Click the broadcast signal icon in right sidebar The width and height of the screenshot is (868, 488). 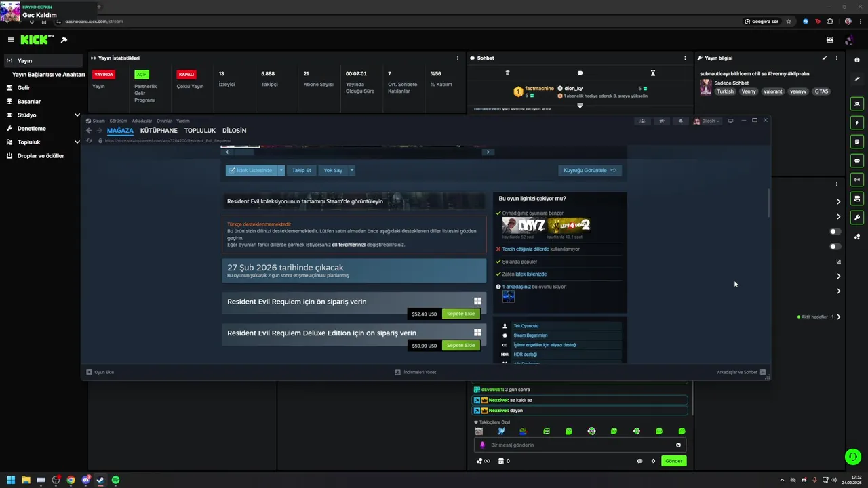point(857,180)
